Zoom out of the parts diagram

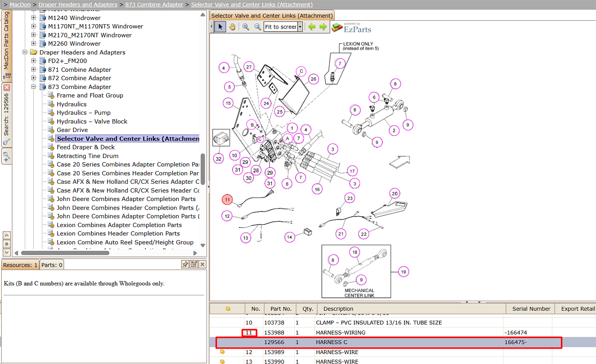(x=257, y=27)
